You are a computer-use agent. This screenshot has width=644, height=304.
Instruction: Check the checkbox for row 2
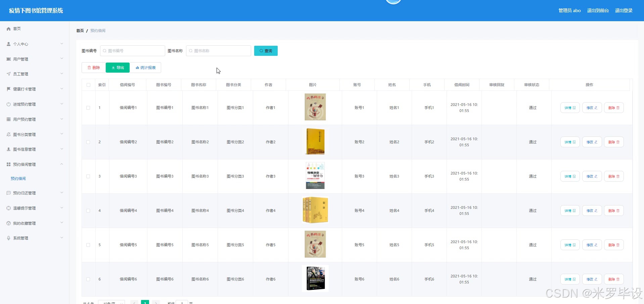point(88,142)
